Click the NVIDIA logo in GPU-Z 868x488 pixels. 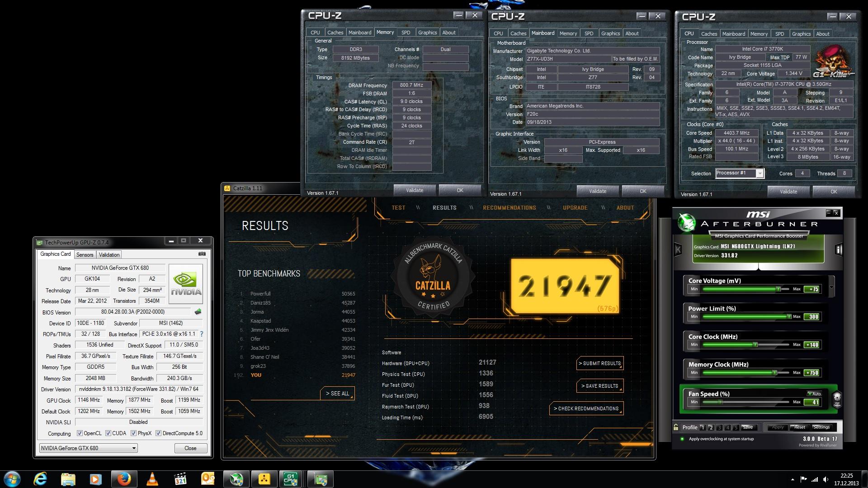tap(186, 284)
